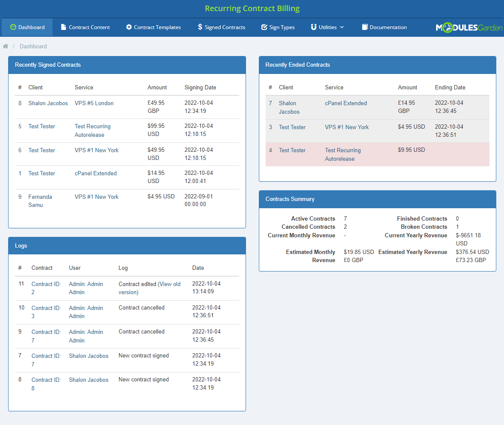This screenshot has width=504, height=425.
Task: Open Fernanda Samu client link
Action: [40, 197]
